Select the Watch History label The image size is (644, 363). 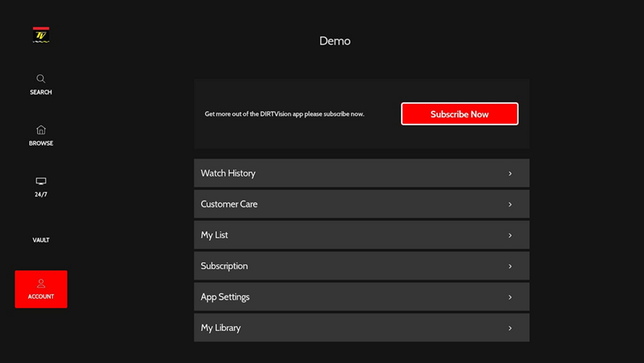coord(228,173)
